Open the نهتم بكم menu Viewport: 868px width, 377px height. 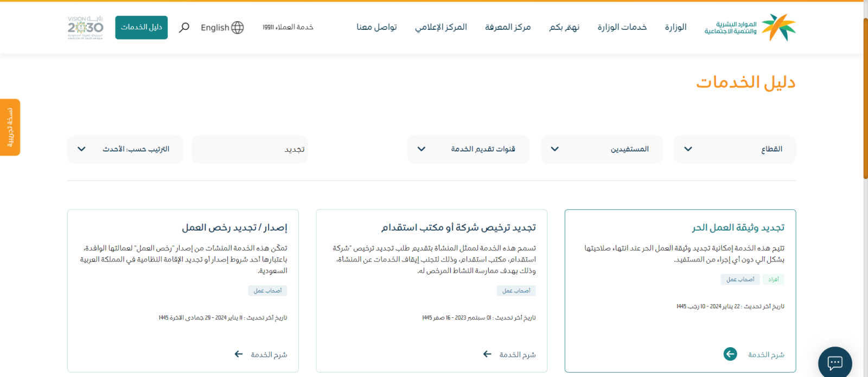coord(564,27)
